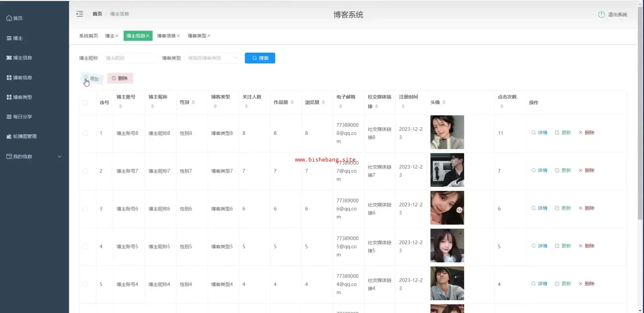Viewport: 644px width, 313px height.
Task: Click the blue 搜索 button
Action: 260,58
